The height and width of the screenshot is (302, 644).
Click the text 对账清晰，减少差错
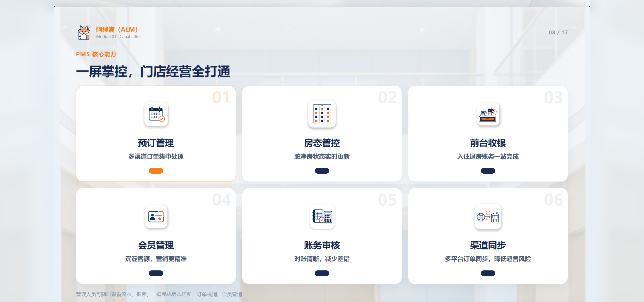(x=322, y=259)
